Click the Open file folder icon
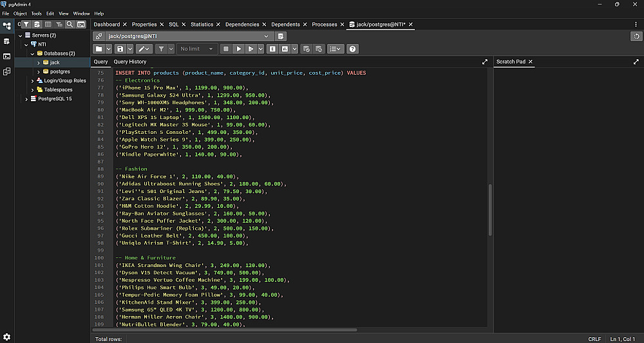The height and width of the screenshot is (343, 644). (x=99, y=49)
